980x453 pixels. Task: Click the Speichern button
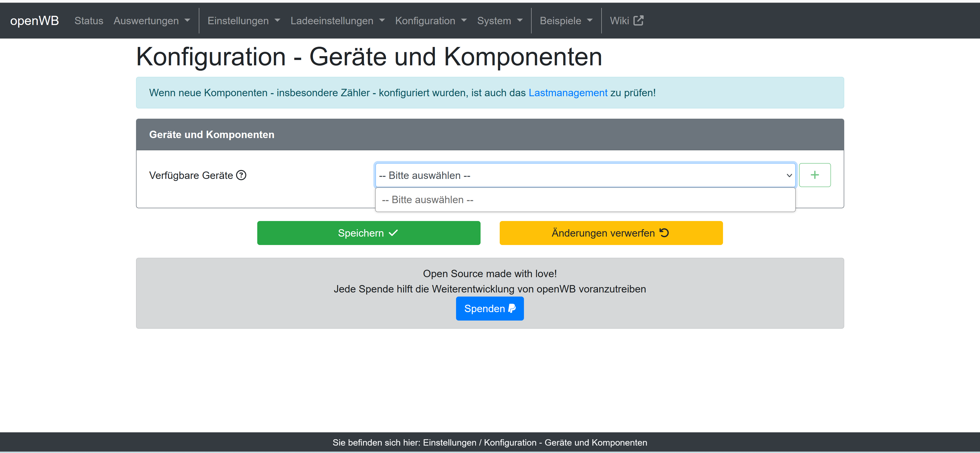[368, 233]
